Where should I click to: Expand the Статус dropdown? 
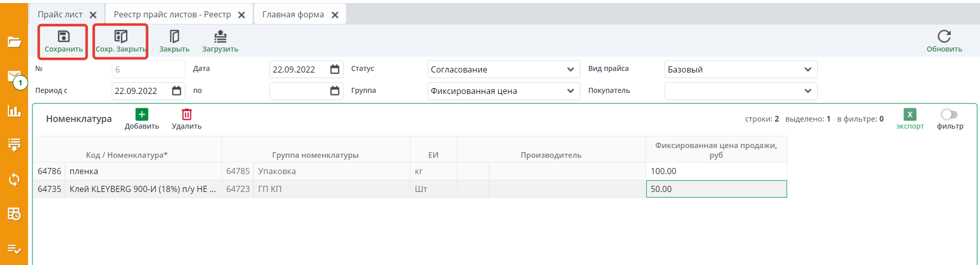pyautogui.click(x=570, y=69)
